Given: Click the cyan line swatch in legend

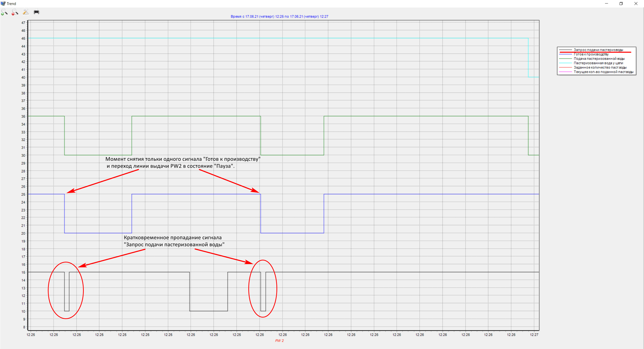Looking at the screenshot, I should [565, 63].
